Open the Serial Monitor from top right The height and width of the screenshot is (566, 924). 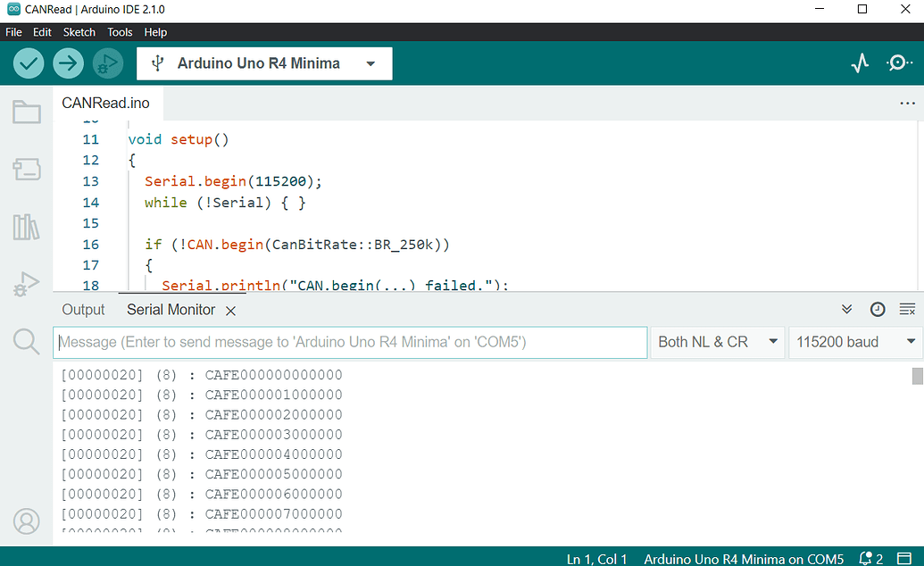pos(900,63)
